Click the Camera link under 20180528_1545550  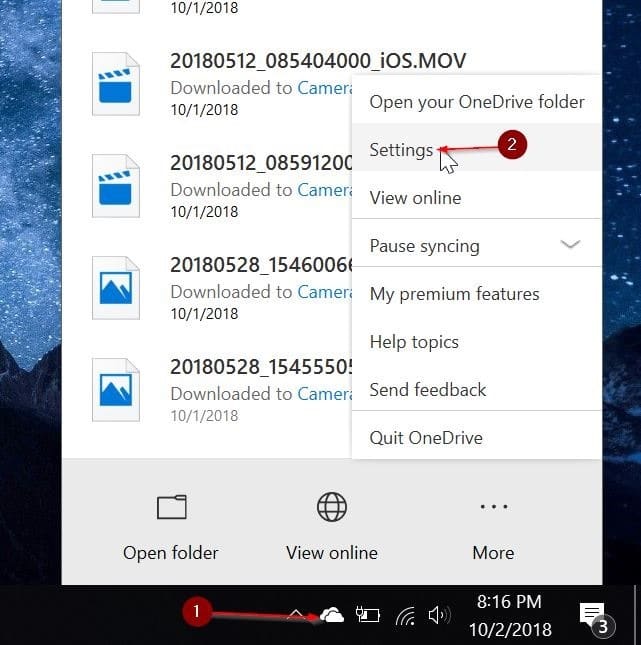point(325,394)
